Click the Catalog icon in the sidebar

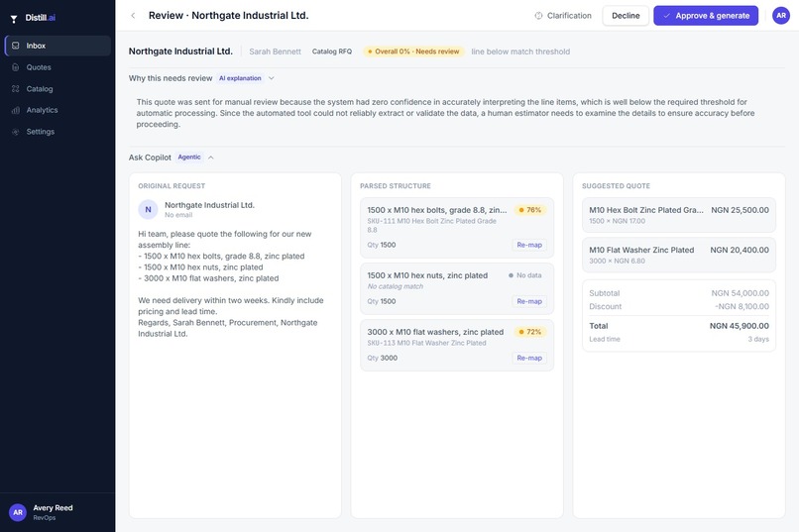coord(15,88)
